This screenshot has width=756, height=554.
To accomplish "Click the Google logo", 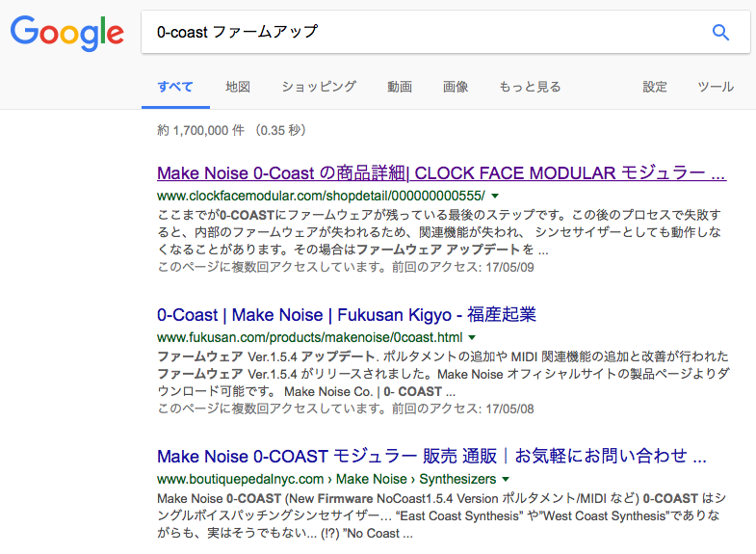I will click(x=67, y=33).
